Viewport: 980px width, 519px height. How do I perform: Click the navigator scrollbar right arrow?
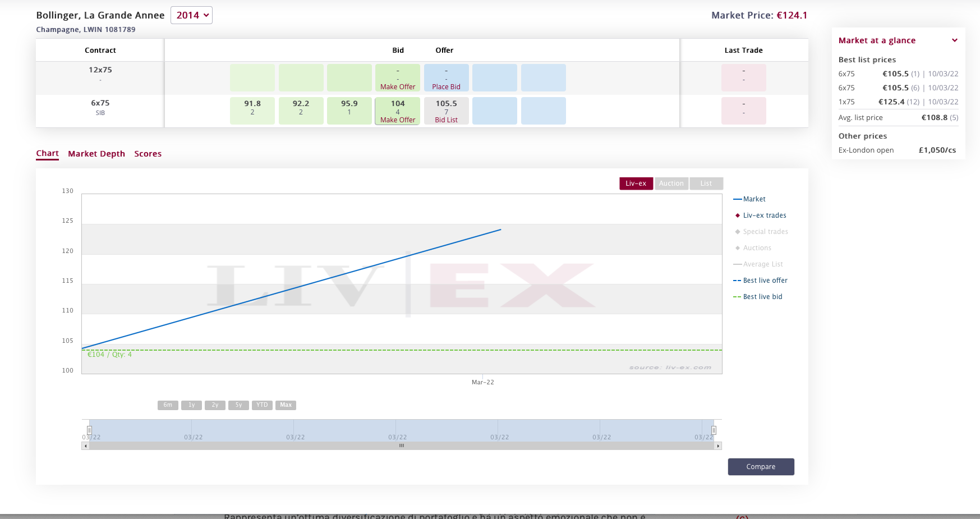click(718, 446)
